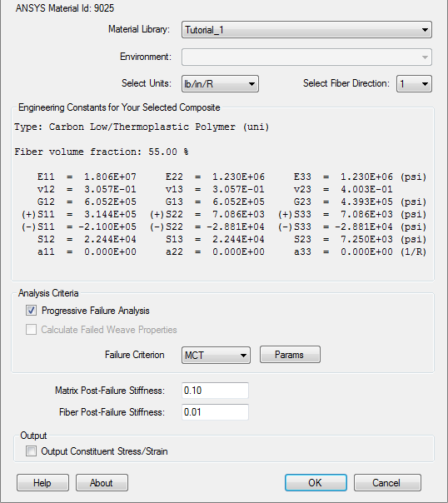Click the (-)S22 value -2.881E+04
448x503 pixels.
coord(236,227)
